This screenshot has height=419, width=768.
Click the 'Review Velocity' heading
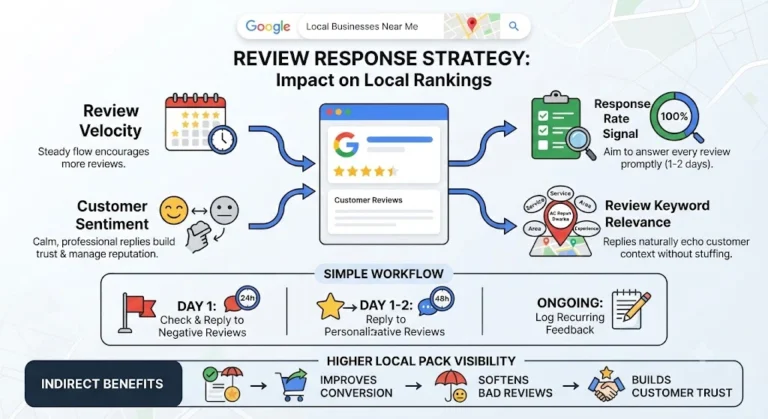(x=111, y=121)
